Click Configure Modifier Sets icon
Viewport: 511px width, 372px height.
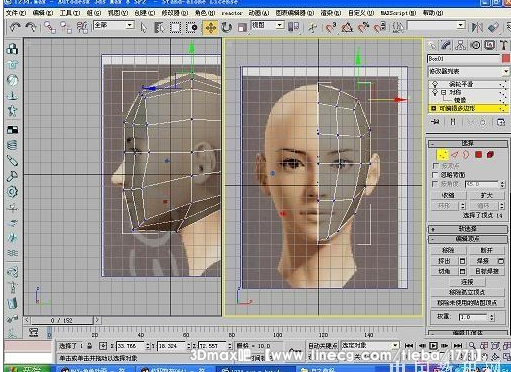(501, 122)
